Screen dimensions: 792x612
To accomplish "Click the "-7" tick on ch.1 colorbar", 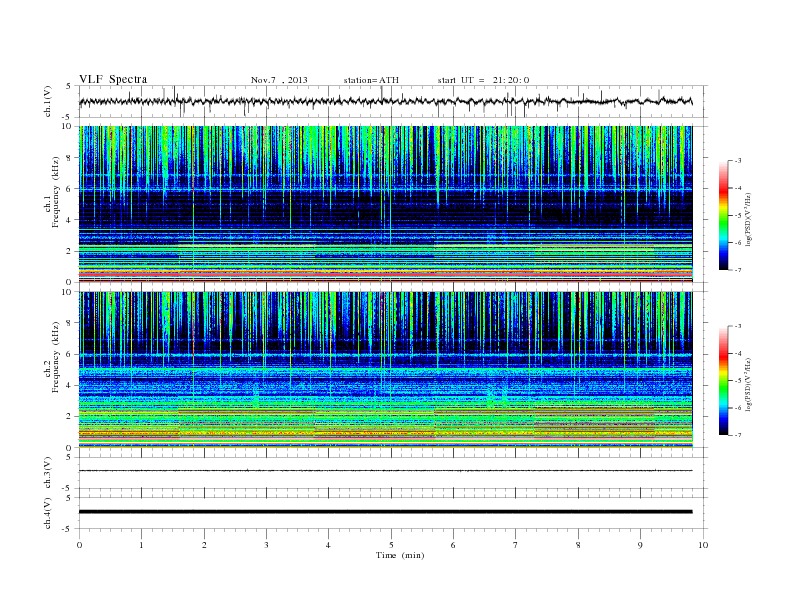I will coord(737,270).
